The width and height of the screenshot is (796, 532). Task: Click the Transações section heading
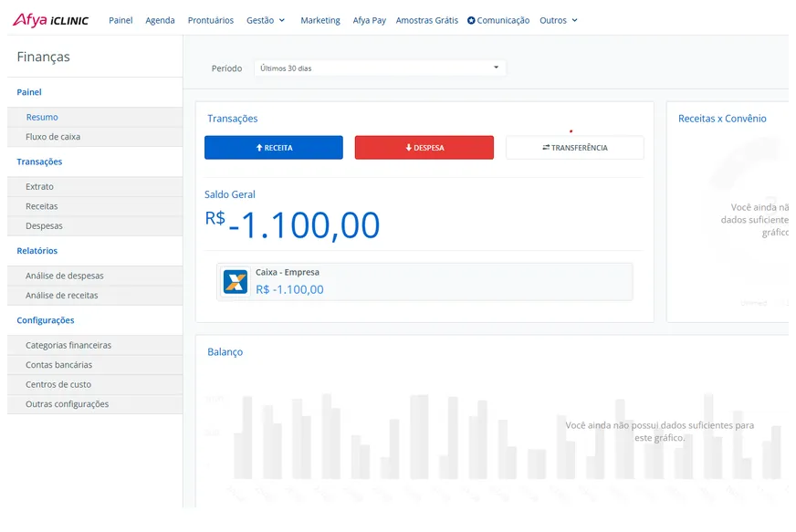coord(233,119)
